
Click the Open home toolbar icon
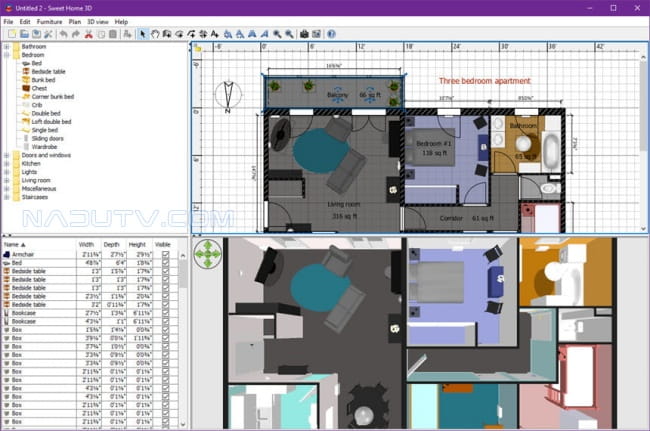tap(24, 34)
